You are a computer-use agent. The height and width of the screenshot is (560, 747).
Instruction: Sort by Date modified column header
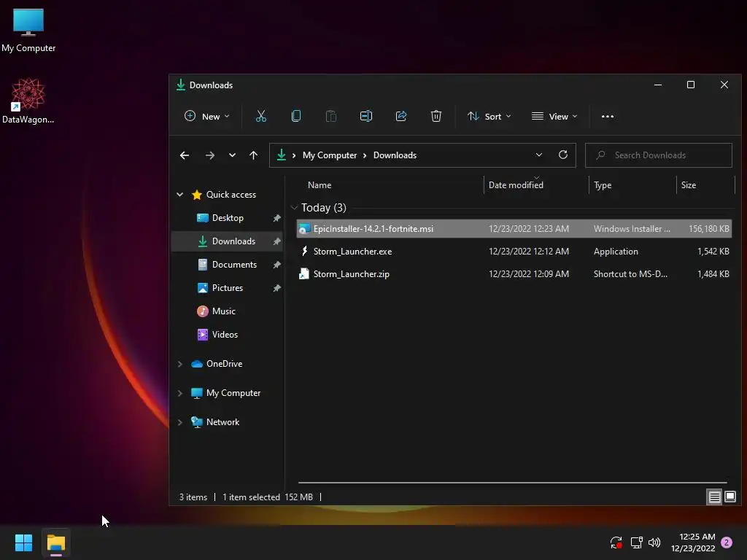(516, 185)
